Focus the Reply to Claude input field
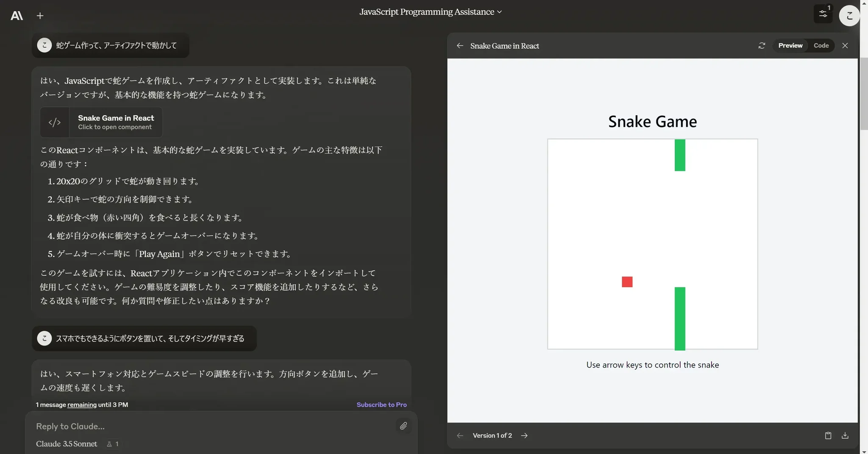Screen dimensions: 868x454 [x=212, y=426]
